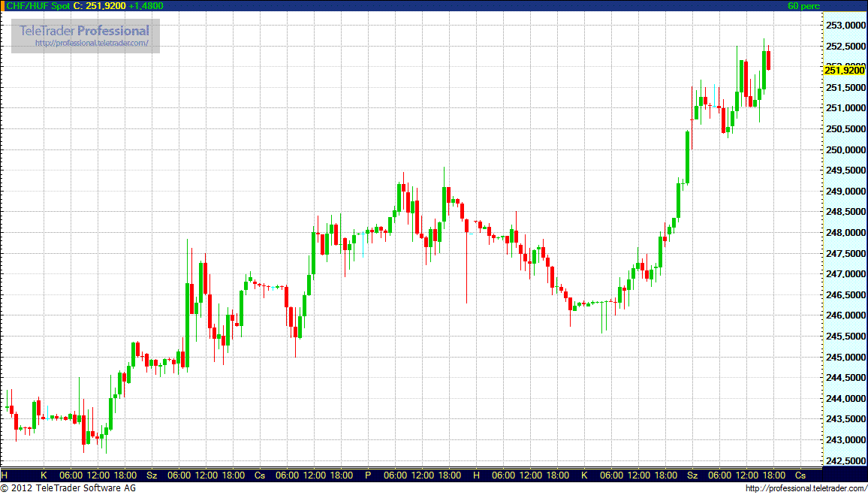Click the 243,0000 price axis label
868x495 pixels.
tap(845, 440)
